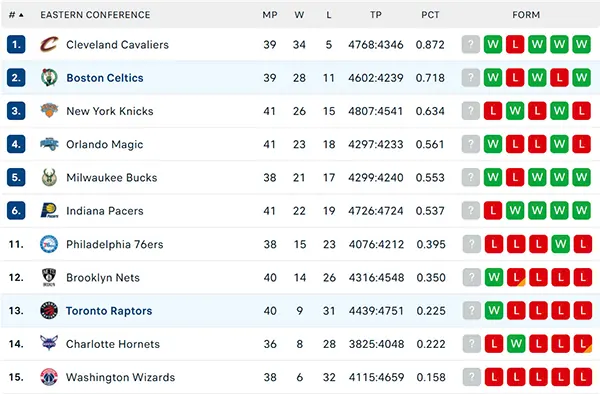Click the rank 1 position badge

coord(16,44)
